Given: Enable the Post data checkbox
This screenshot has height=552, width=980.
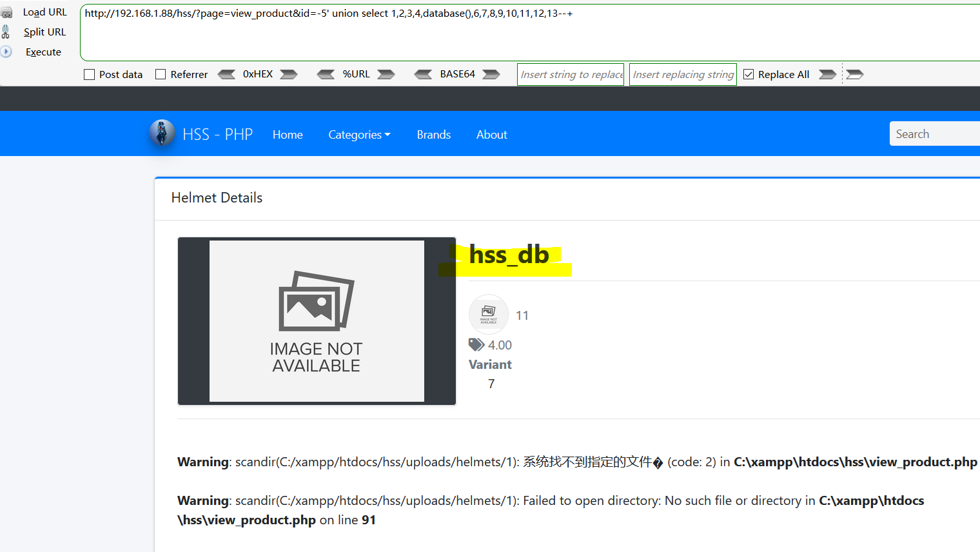Looking at the screenshot, I should point(90,75).
